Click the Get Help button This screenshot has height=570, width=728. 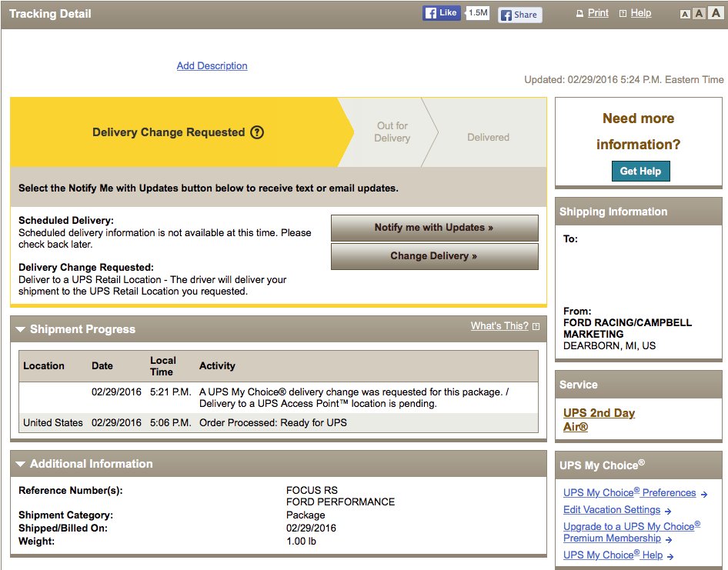click(x=641, y=172)
